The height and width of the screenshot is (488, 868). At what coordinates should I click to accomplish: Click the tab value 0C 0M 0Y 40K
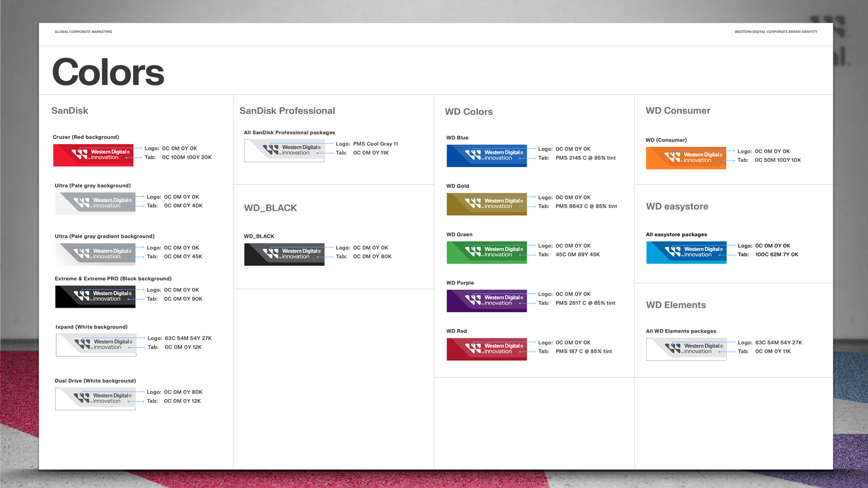coord(183,206)
